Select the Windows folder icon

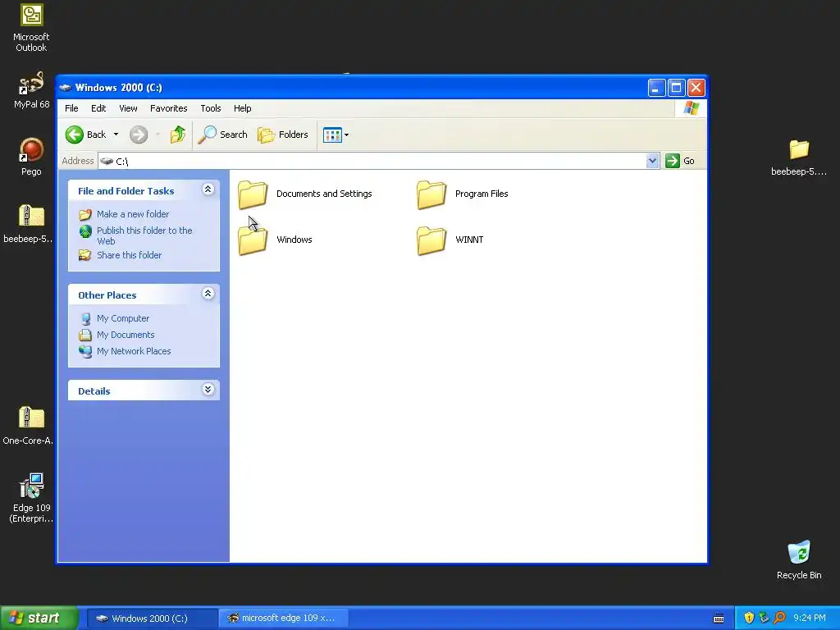[253, 240]
